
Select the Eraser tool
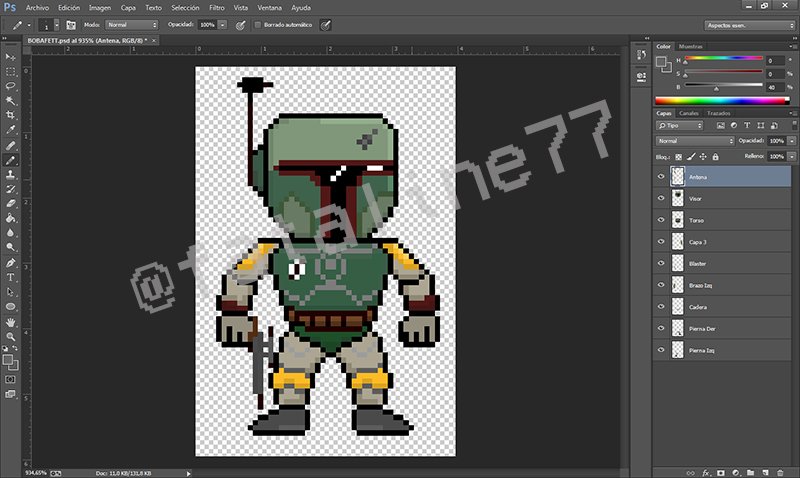click(10, 204)
